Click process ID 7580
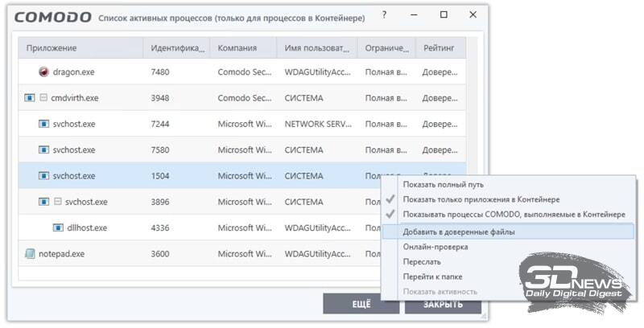 click(x=159, y=150)
